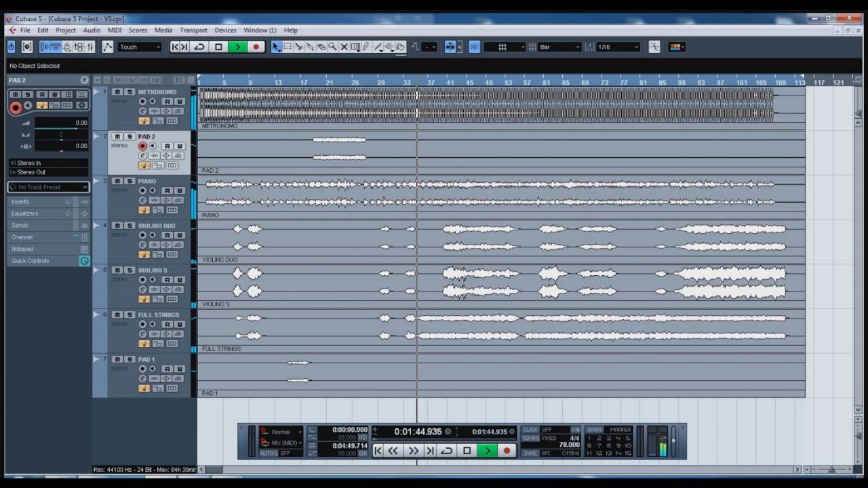
Task: Adjust the transport panel output level slider
Action: 673,441
